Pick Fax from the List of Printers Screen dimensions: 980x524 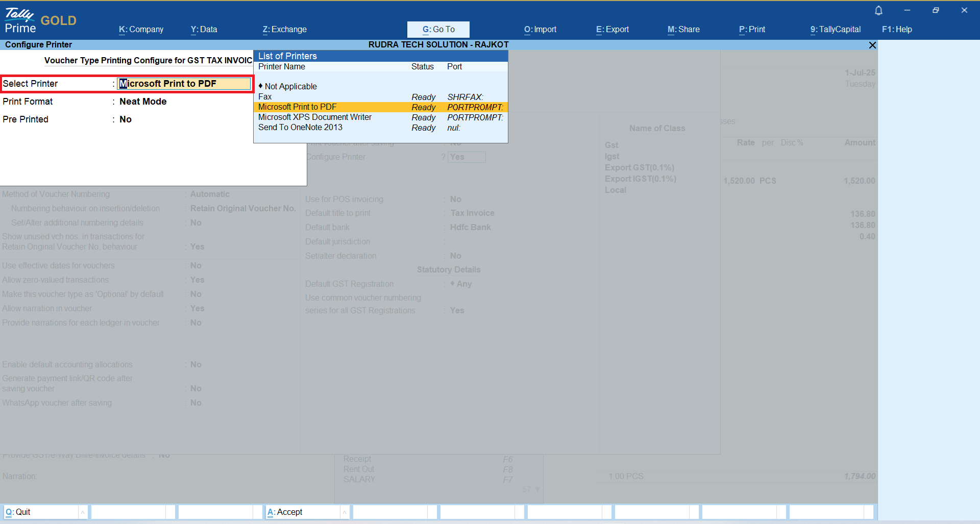click(265, 97)
